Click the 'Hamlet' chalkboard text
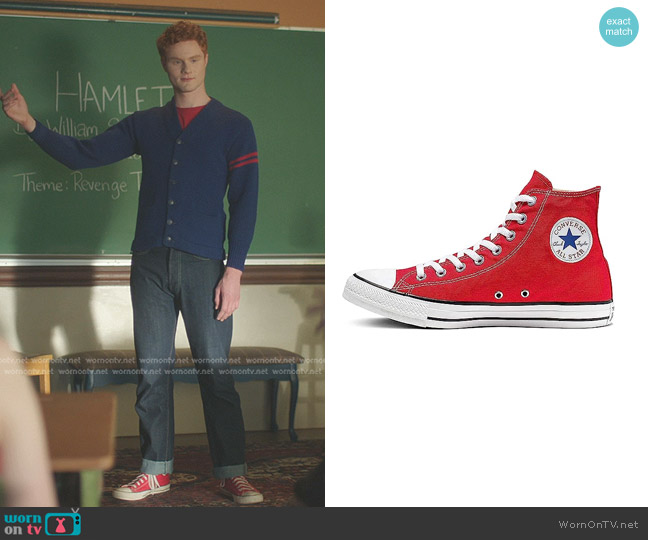The height and width of the screenshot is (540, 648). coord(114,93)
